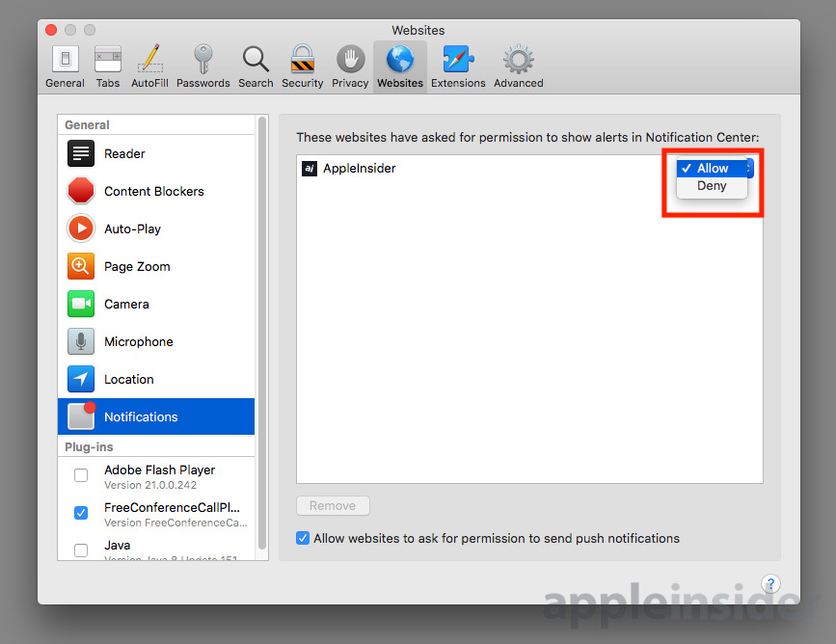Click the AppleInsider permission popup arrows

(x=749, y=168)
